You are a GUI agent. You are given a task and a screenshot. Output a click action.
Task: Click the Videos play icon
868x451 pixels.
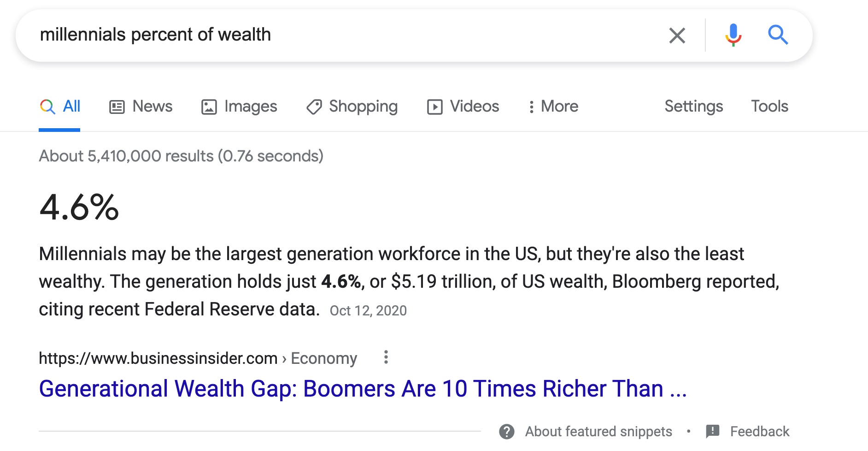coord(434,107)
